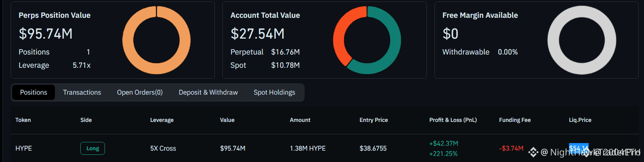Open the Open Orders(0) tab
Screen dimensions: 644x162
point(140,92)
